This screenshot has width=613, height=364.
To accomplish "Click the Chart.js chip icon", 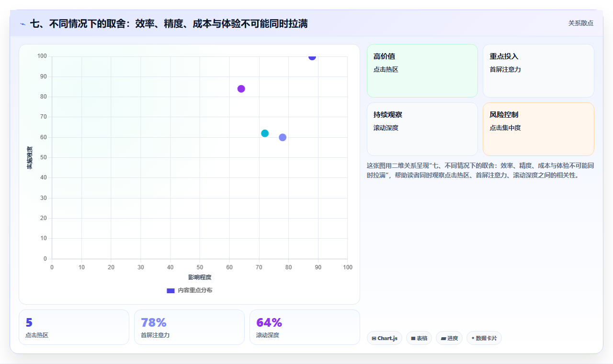I will click(374, 339).
